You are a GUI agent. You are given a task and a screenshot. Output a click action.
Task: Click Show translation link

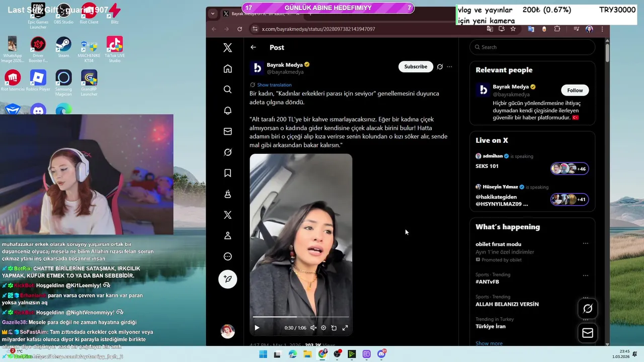[274, 85]
